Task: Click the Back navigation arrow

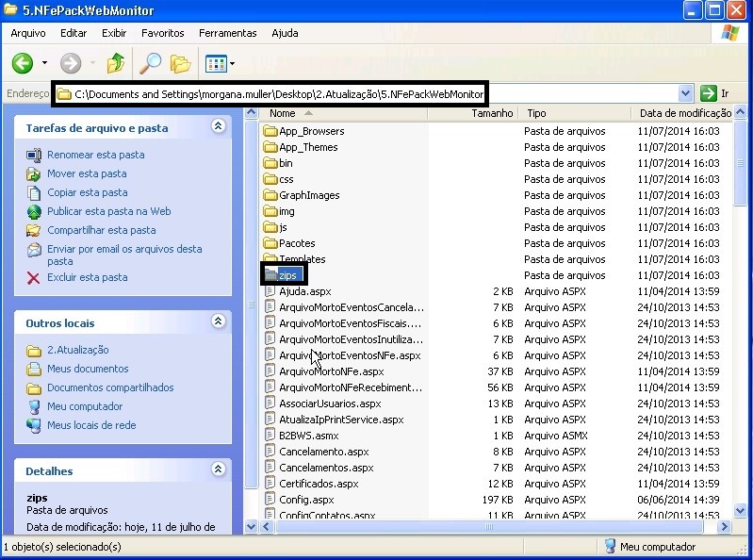Action: 23,63
